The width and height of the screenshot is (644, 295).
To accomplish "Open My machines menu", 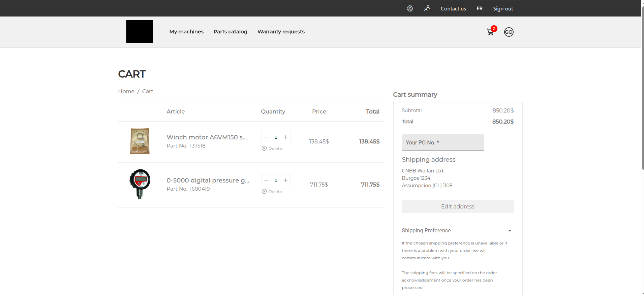I will (186, 32).
